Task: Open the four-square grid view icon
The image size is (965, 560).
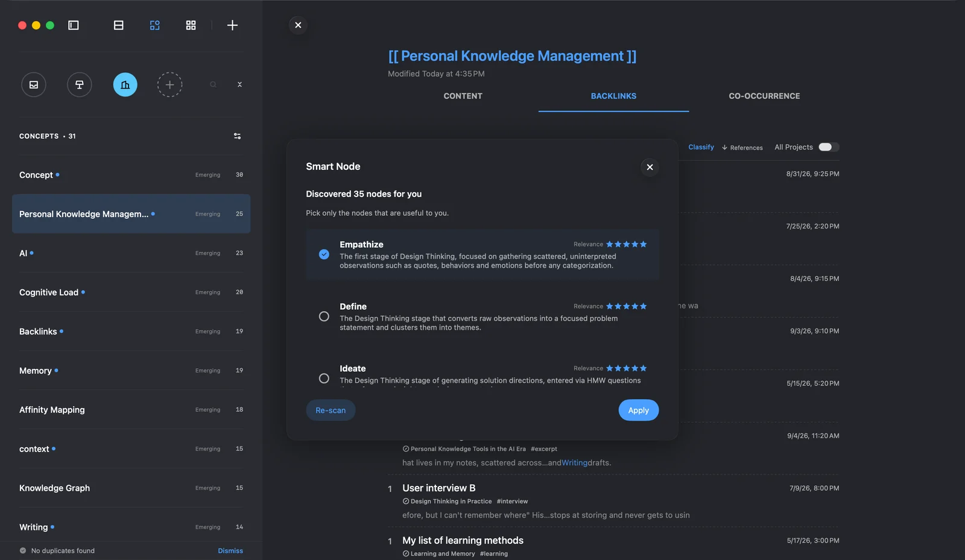Action: coord(191,25)
